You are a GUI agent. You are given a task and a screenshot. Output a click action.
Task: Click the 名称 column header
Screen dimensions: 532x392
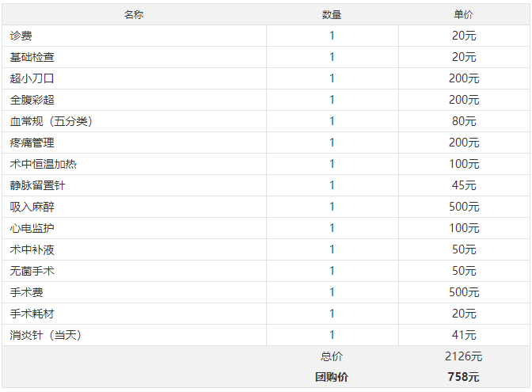coord(134,14)
